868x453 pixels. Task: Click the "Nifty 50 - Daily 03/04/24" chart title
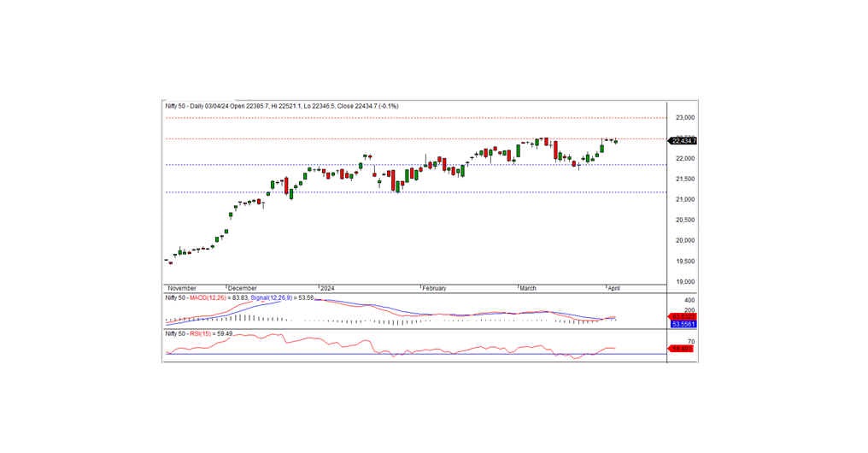[x=196, y=106]
